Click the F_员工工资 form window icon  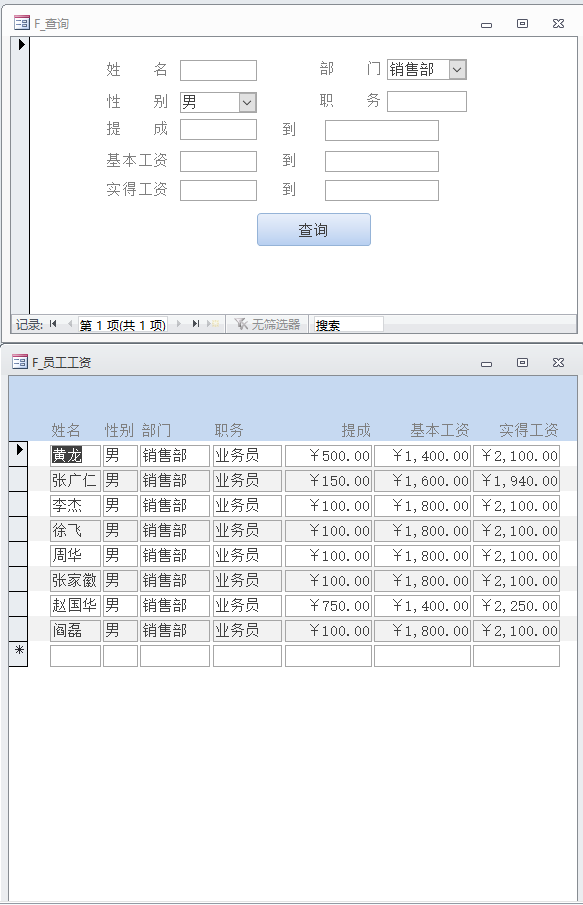pyautogui.click(x=20, y=362)
